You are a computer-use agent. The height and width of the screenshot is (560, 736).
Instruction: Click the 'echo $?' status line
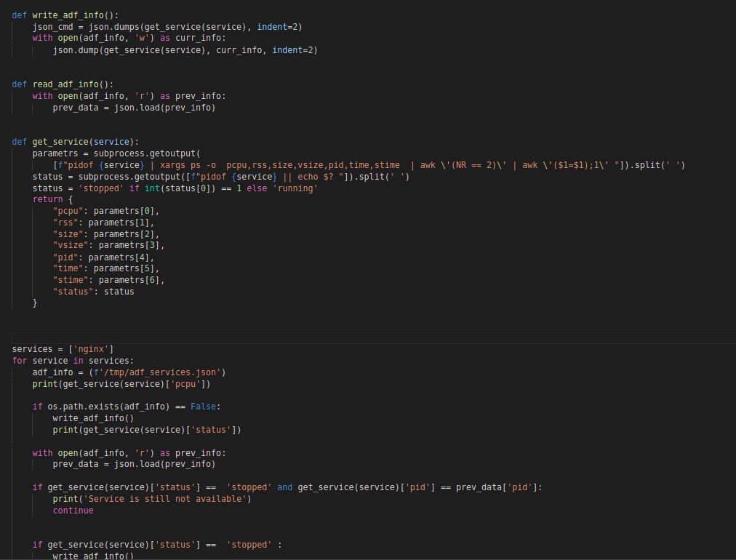coord(220,177)
